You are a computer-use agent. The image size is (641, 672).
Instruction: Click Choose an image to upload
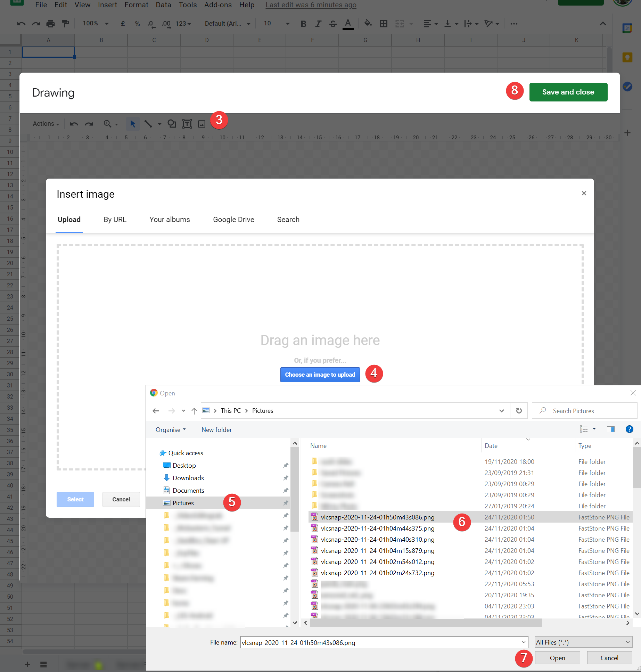click(x=320, y=375)
